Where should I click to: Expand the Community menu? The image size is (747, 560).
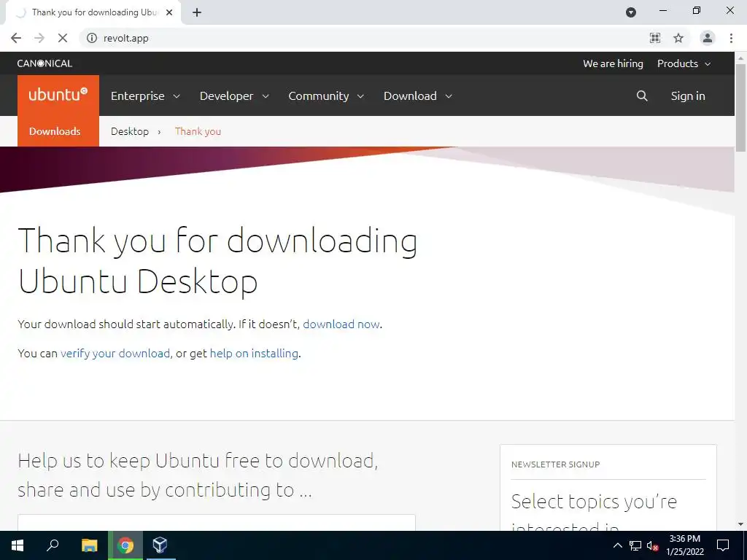point(326,96)
